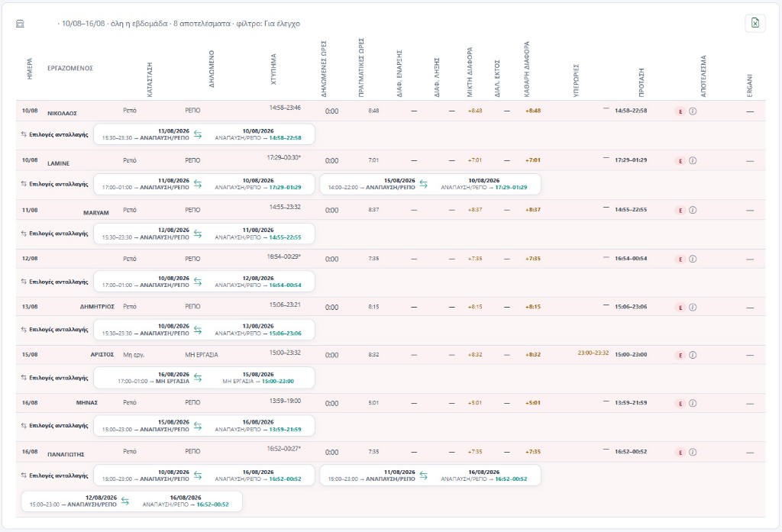Choose the 11/08/2026 swap option under ΠΑΝΑΓΙΩΤΗΣ
Image resolution: width=782 pixels, height=532 pixels.
[x=430, y=476]
